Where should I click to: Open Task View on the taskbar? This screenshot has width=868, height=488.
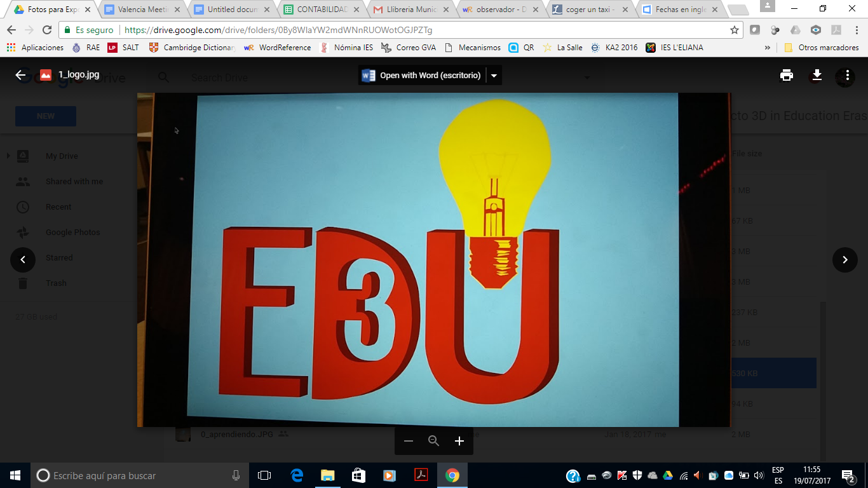264,475
